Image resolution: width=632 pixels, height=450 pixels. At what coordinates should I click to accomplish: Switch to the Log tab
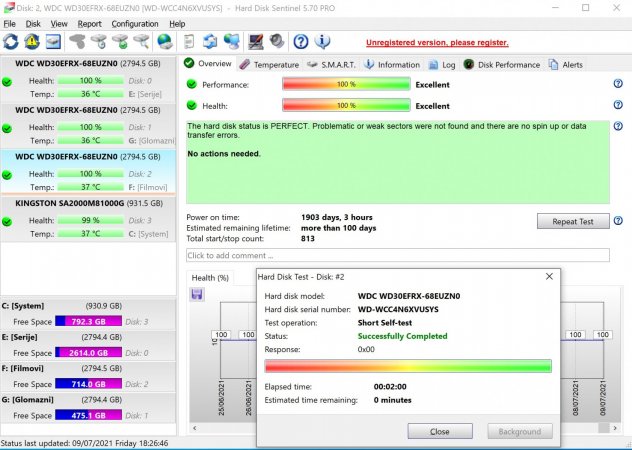[x=442, y=65]
